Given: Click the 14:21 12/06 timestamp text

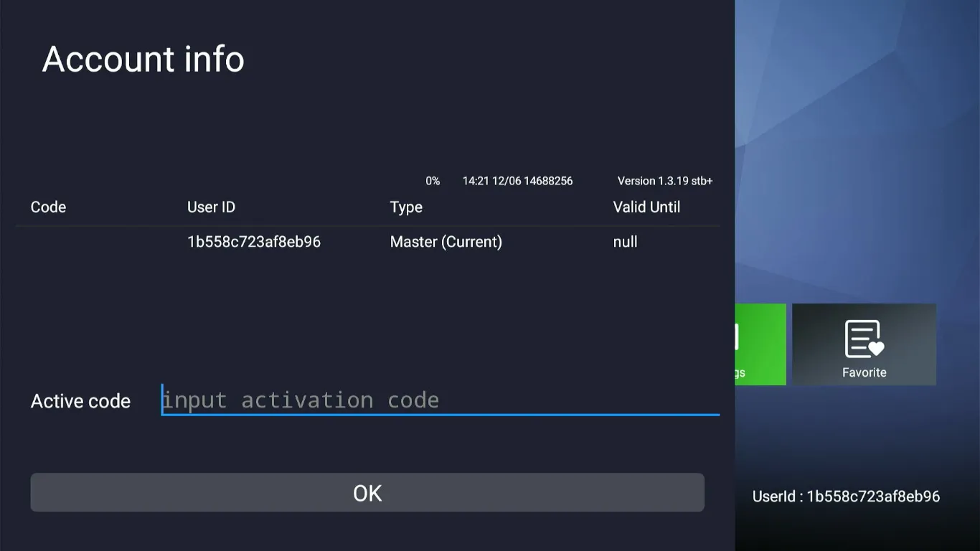Looking at the screenshot, I should tap(492, 181).
